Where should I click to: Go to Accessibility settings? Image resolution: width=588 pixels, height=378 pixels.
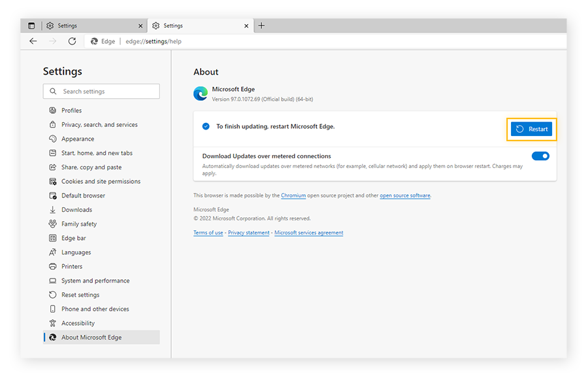coord(101,323)
